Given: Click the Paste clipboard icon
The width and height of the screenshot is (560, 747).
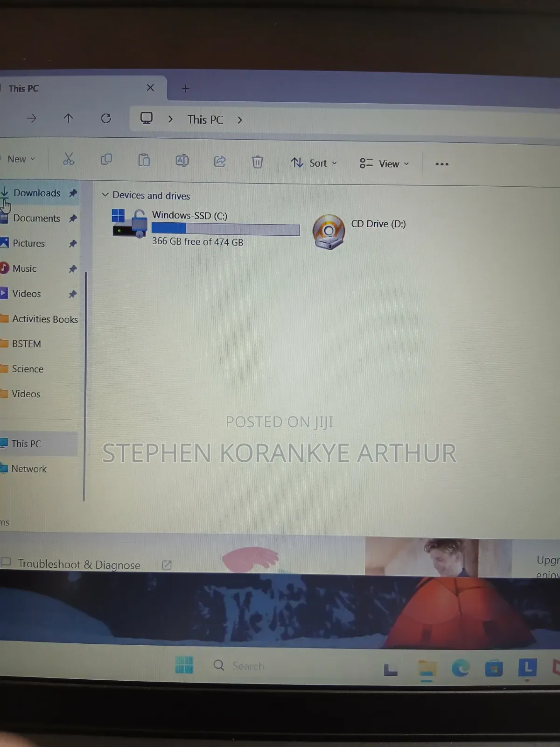Looking at the screenshot, I should coord(144,160).
